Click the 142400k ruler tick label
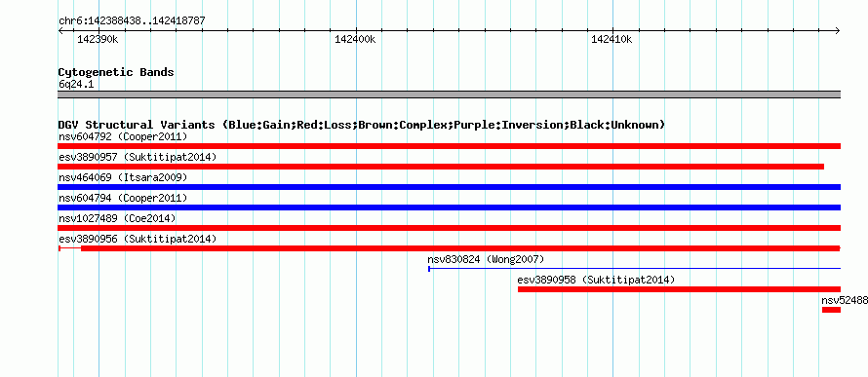 coord(355,39)
